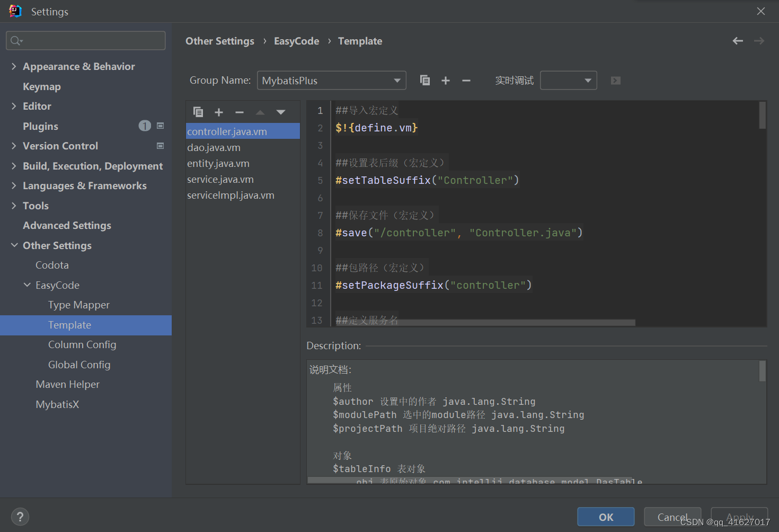
Task: Click the forward navigation arrow
Action: click(x=759, y=41)
